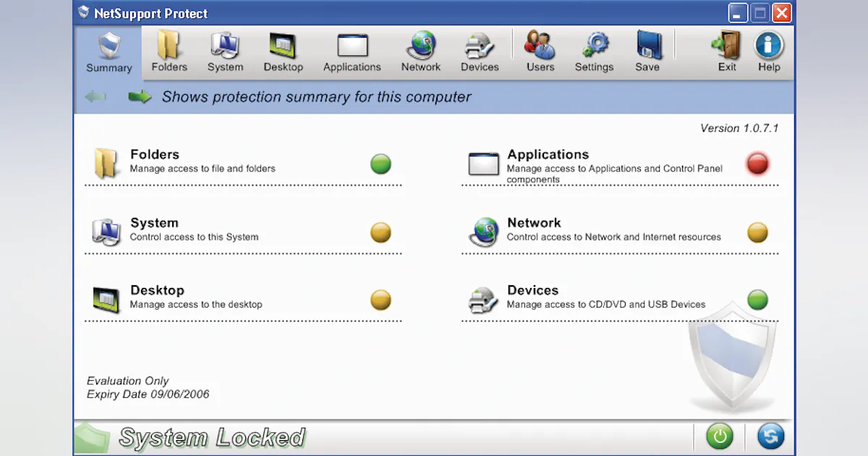Screen dimensions: 868x456
Task: Click 'Manage access to CD/DVD and USB Devices'
Action: click(606, 305)
